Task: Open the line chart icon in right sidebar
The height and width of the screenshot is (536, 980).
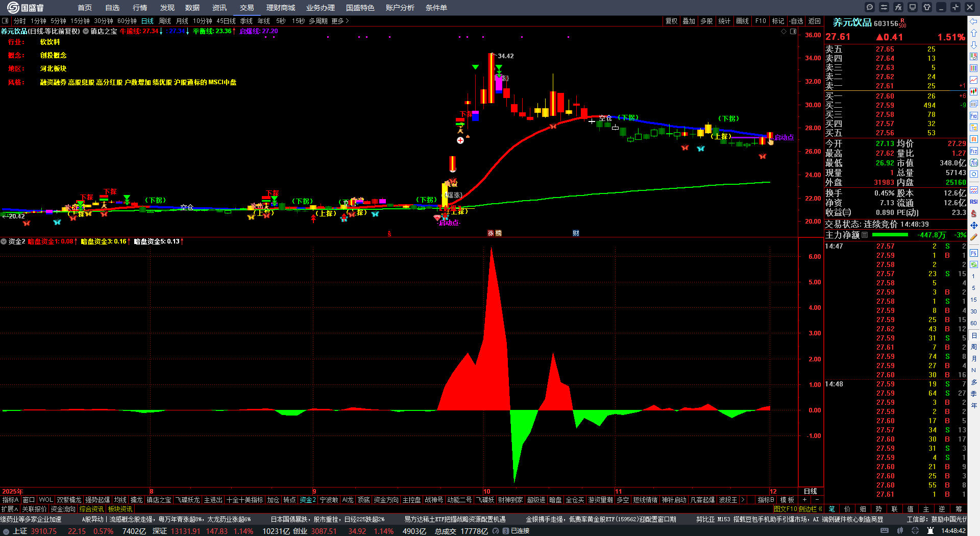Action: pos(974,80)
